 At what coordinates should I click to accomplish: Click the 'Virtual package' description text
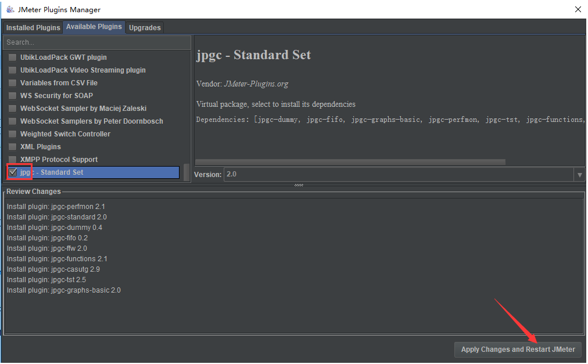tap(275, 104)
